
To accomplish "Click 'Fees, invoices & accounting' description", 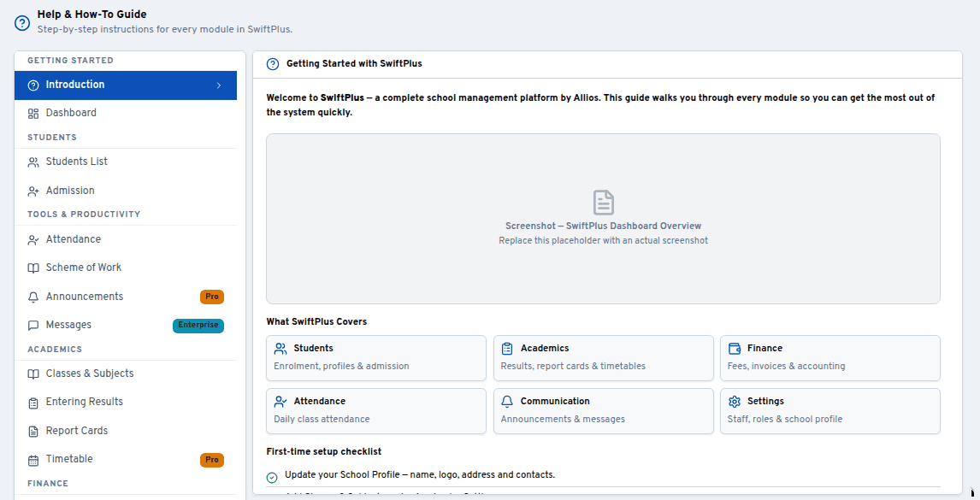I will (x=786, y=367).
